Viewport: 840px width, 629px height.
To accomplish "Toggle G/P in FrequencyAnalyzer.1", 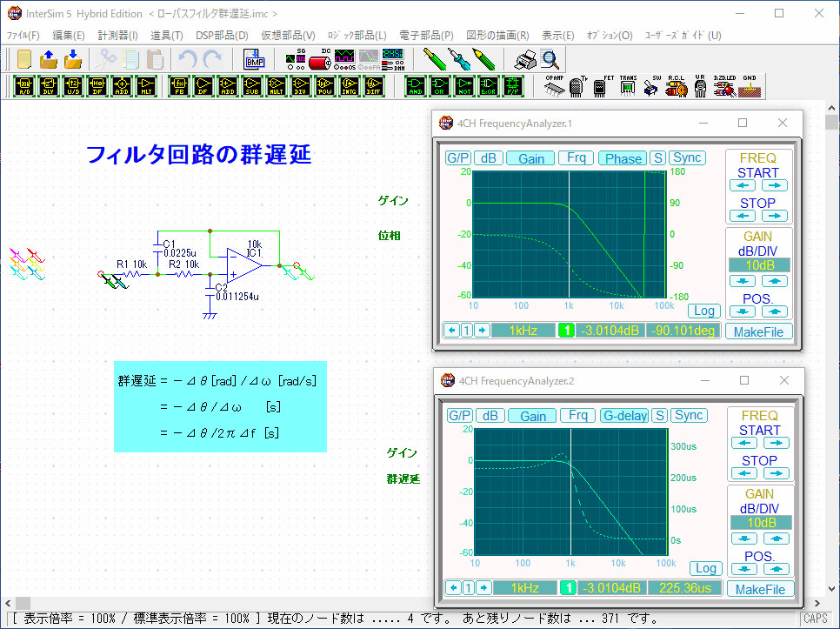I will [x=458, y=158].
